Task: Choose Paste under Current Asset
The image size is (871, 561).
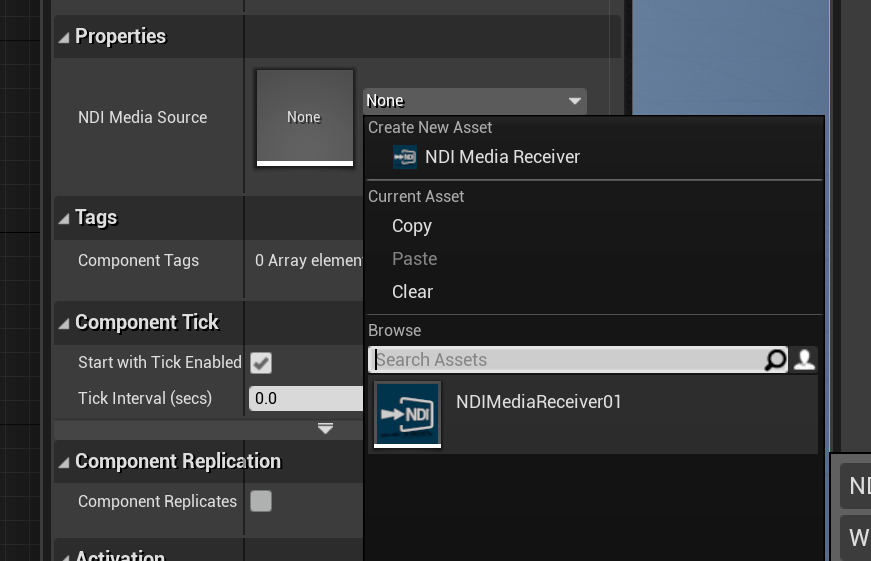Action: pos(414,259)
